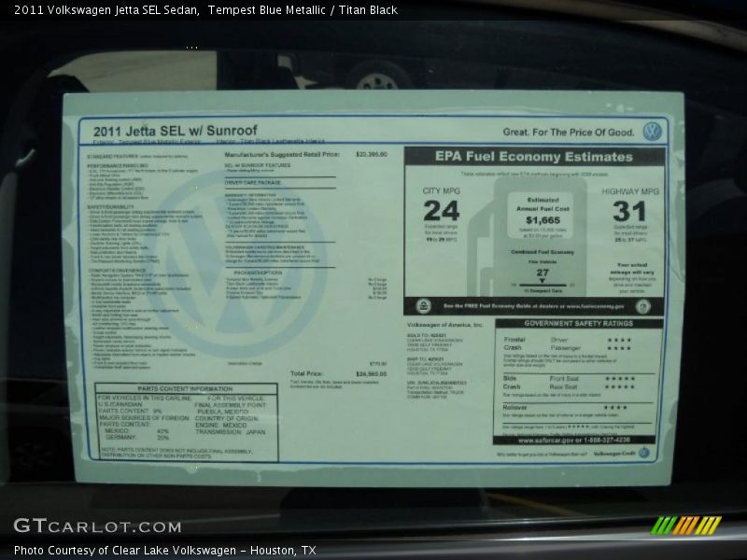
Task: Click the Volkswagen Credit globe icon
Action: (643, 453)
